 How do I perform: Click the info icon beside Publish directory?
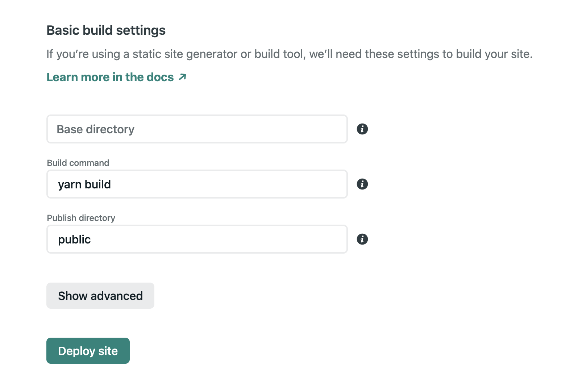362,239
